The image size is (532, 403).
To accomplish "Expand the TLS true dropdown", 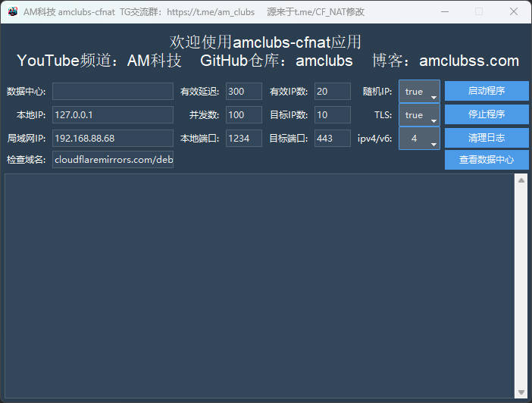I will [419, 115].
